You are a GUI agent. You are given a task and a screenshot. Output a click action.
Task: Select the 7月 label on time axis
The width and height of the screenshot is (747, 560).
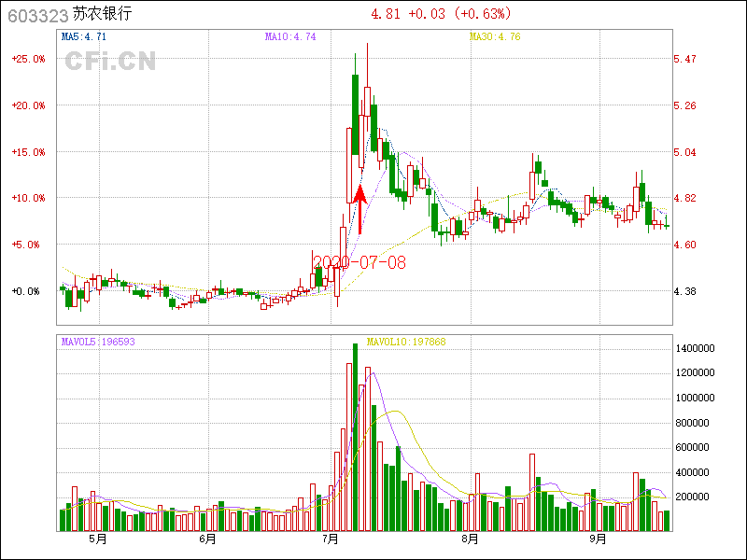tap(330, 539)
